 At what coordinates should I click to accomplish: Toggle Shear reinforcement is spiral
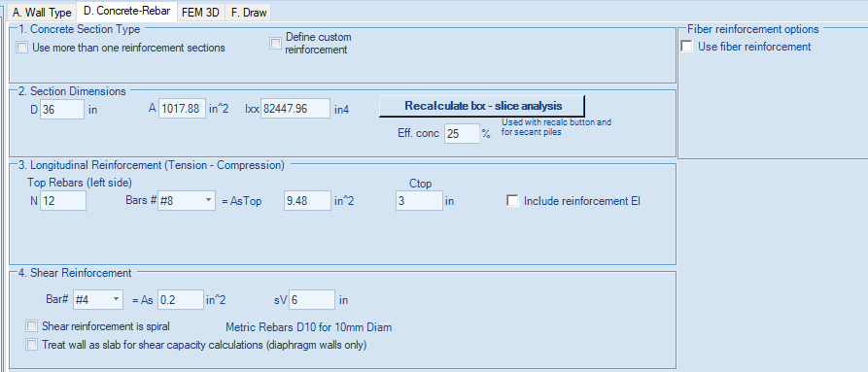(x=32, y=325)
